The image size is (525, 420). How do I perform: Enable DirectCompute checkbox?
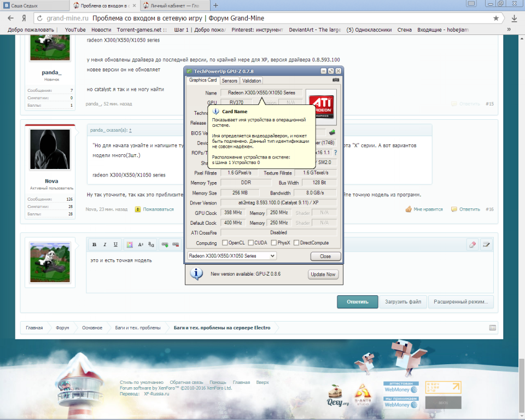pos(296,243)
